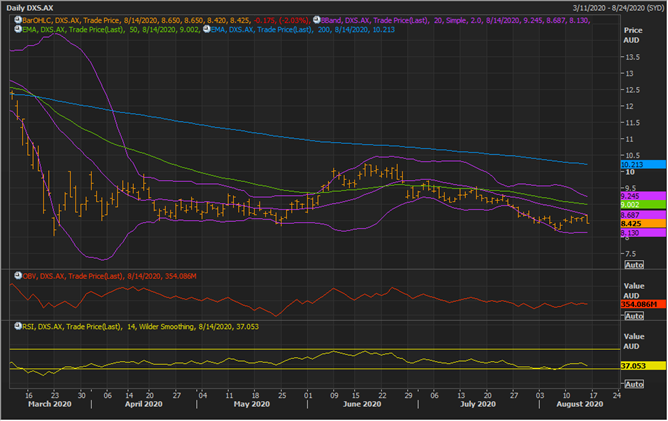Click the '17' date tick in August
668x421 pixels.
pyautogui.click(x=593, y=395)
